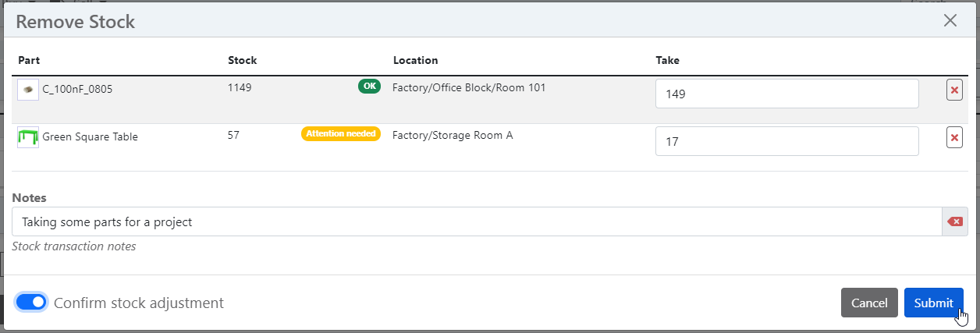
Task: Close the Remove Stock dialog
Action: (x=950, y=21)
